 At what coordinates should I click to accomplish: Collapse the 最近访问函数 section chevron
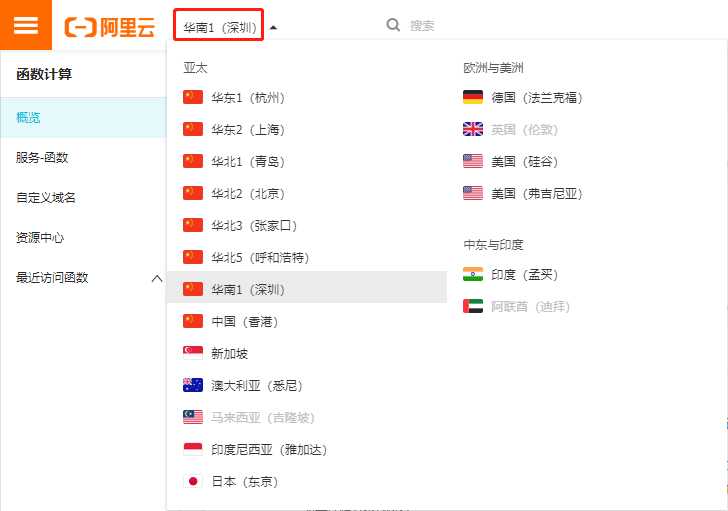click(x=157, y=278)
